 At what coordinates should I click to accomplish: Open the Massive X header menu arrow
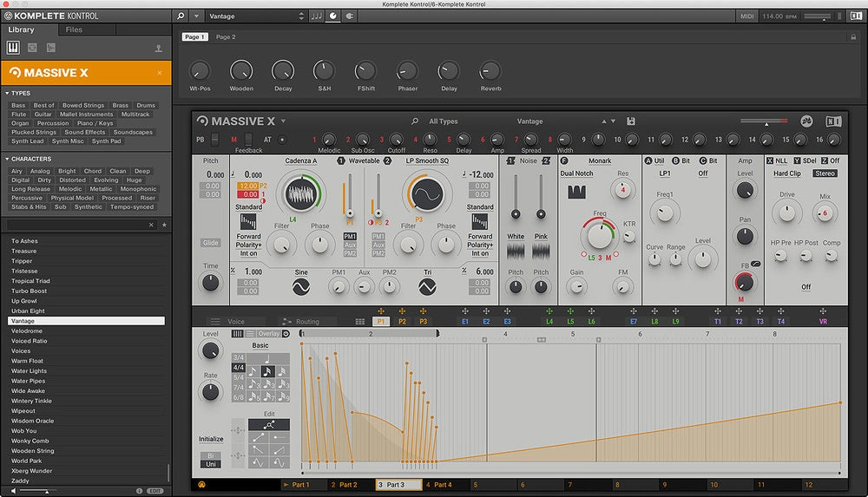(x=284, y=121)
